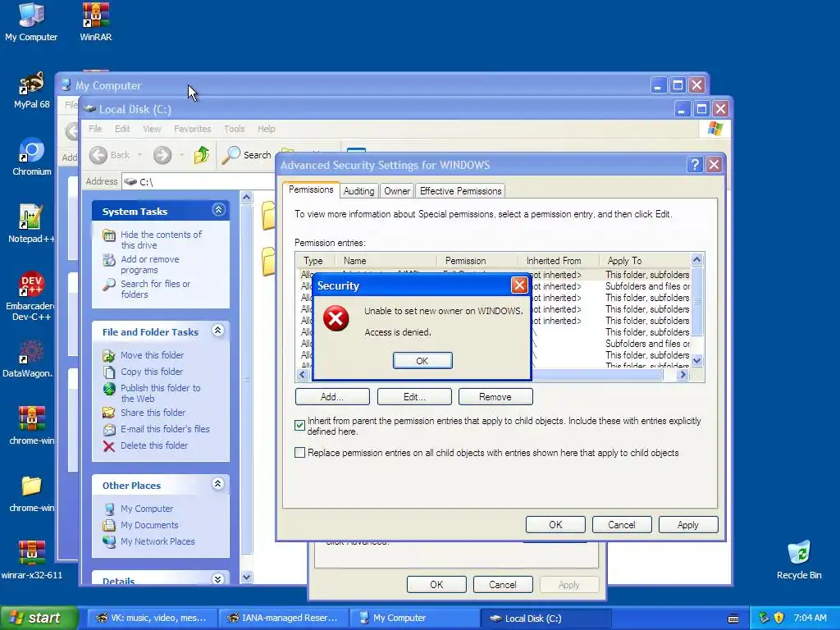
Task: Open My Documents in Other Places
Action: (x=149, y=525)
